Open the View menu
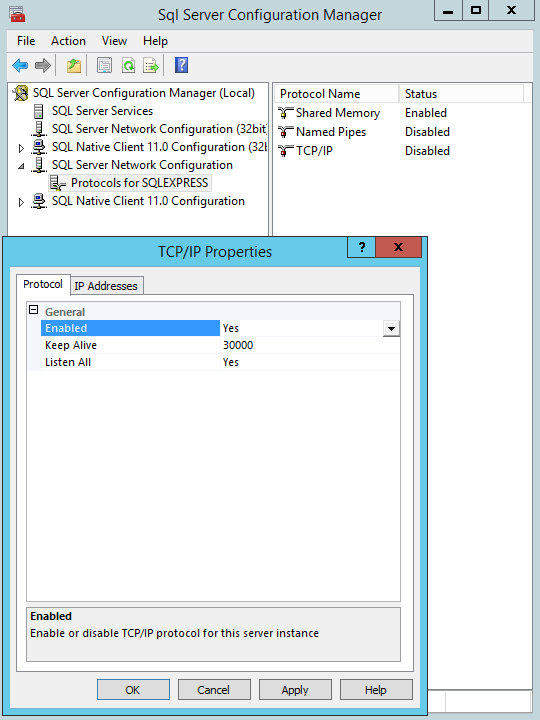 [x=114, y=41]
